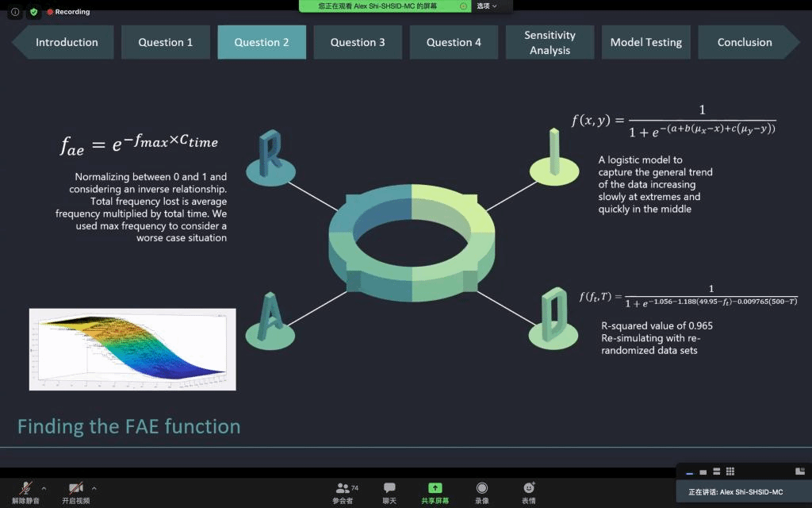Click the green encryption shield icon
Viewport: 812px width, 508px height.
click(33, 11)
